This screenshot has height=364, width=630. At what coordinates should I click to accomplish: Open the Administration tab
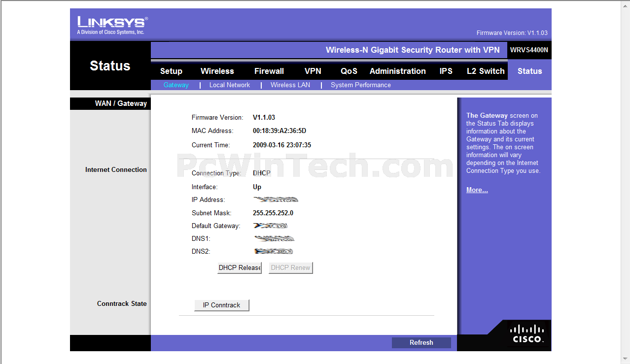pos(398,71)
